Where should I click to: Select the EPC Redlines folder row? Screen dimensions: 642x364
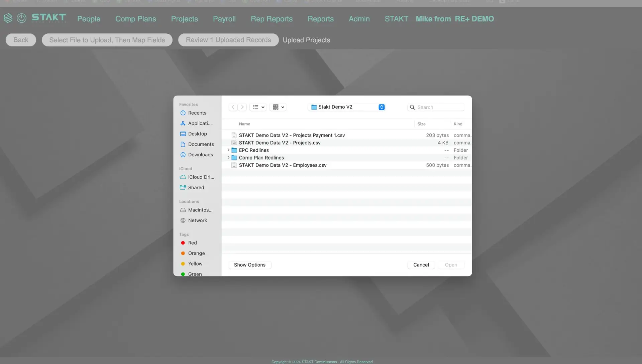pyautogui.click(x=347, y=150)
